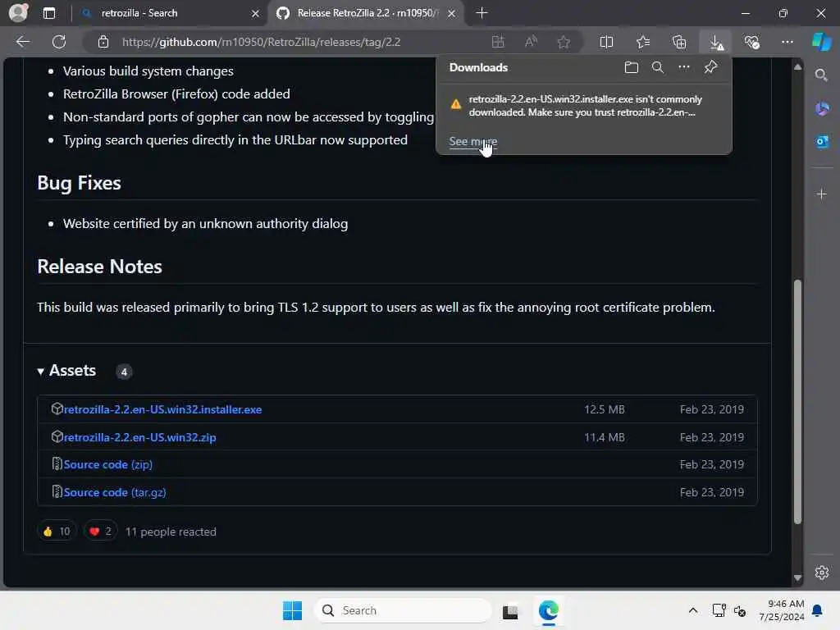This screenshot has width=840, height=630.
Task: Open the Windows Start menu
Action: point(293,610)
